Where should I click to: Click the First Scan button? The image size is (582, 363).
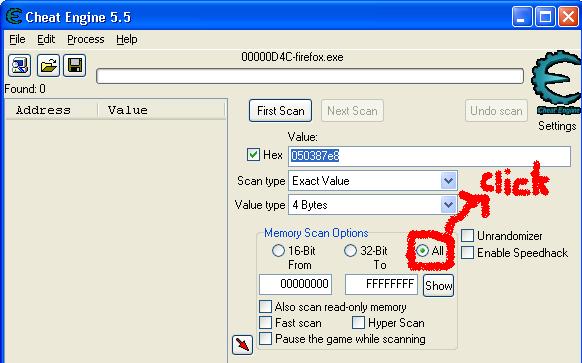pyautogui.click(x=281, y=111)
